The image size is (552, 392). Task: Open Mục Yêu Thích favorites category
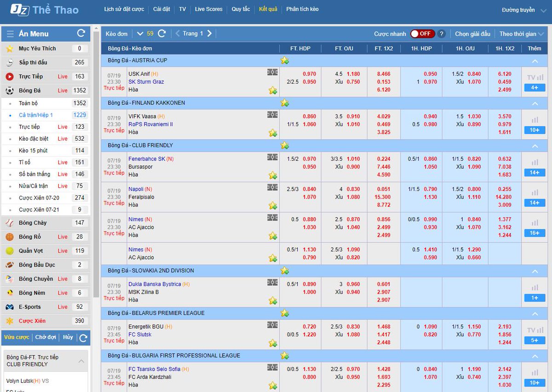[46, 49]
